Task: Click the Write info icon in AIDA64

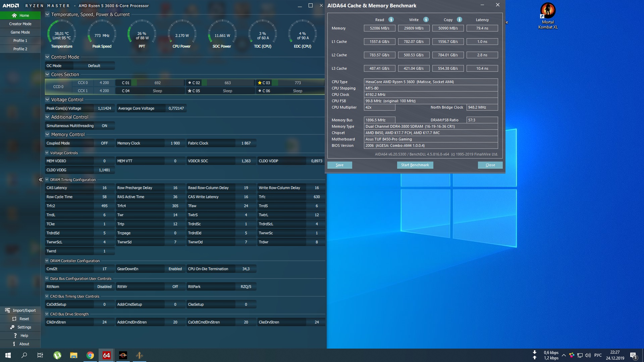Action: (426, 19)
